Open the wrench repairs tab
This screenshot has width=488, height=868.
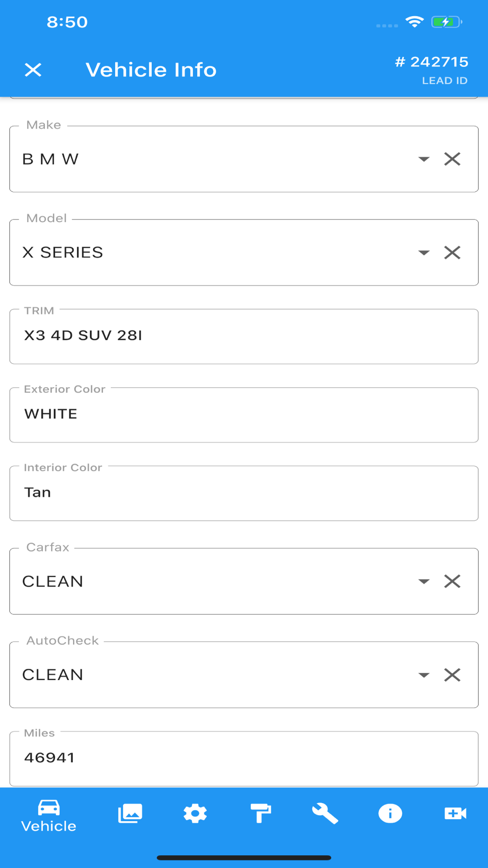click(x=325, y=814)
